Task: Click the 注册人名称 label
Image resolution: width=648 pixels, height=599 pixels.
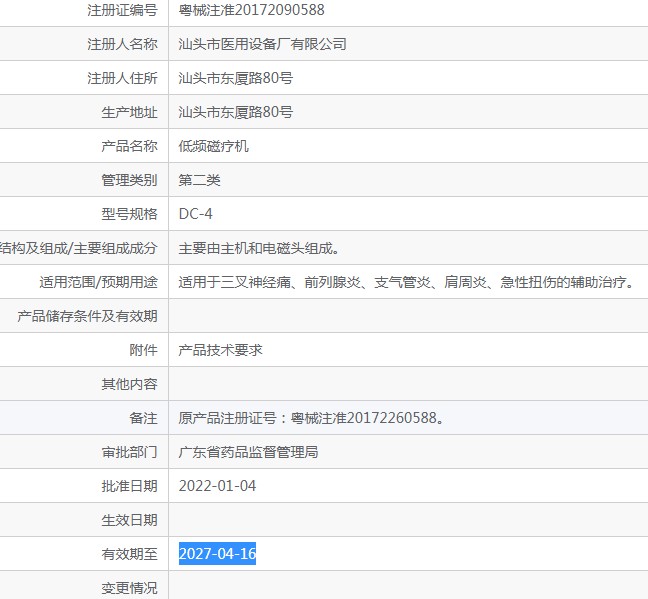Action: pos(122,44)
